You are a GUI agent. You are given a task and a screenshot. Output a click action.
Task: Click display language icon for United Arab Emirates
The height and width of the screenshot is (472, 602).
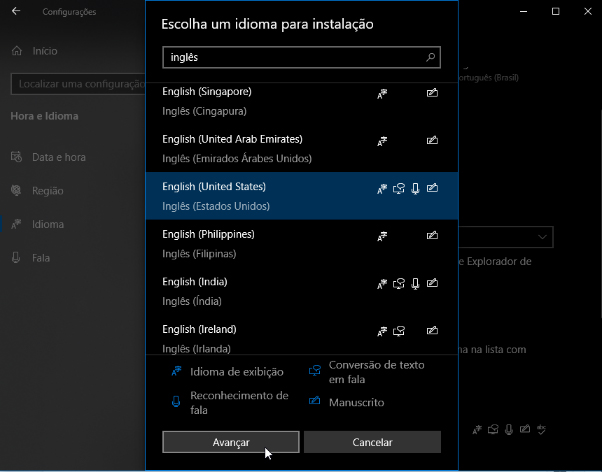click(382, 141)
